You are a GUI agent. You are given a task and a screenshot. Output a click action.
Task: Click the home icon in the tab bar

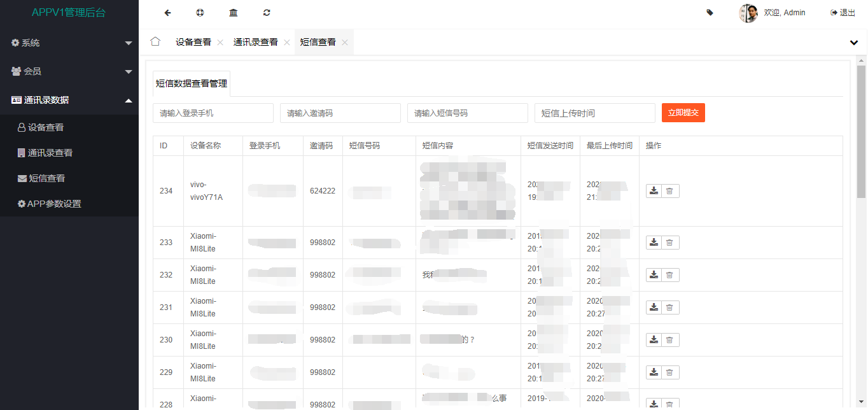click(x=155, y=42)
